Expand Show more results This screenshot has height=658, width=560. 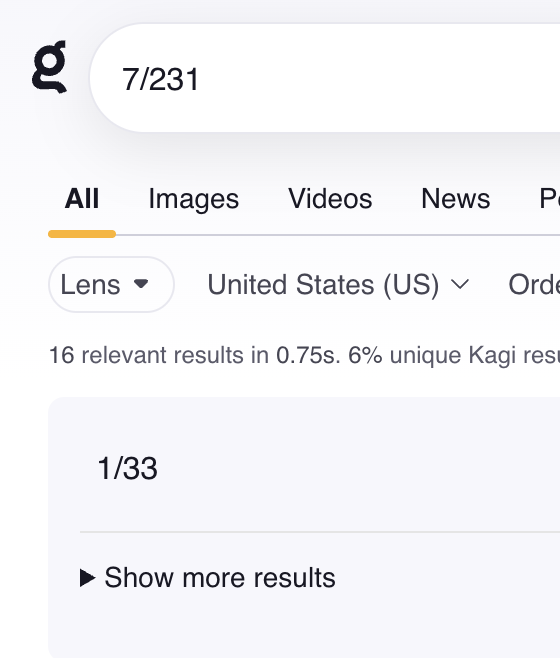click(x=208, y=578)
